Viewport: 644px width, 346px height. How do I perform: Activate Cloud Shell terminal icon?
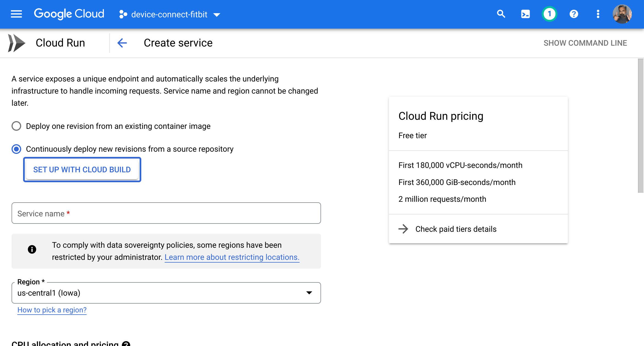point(525,14)
